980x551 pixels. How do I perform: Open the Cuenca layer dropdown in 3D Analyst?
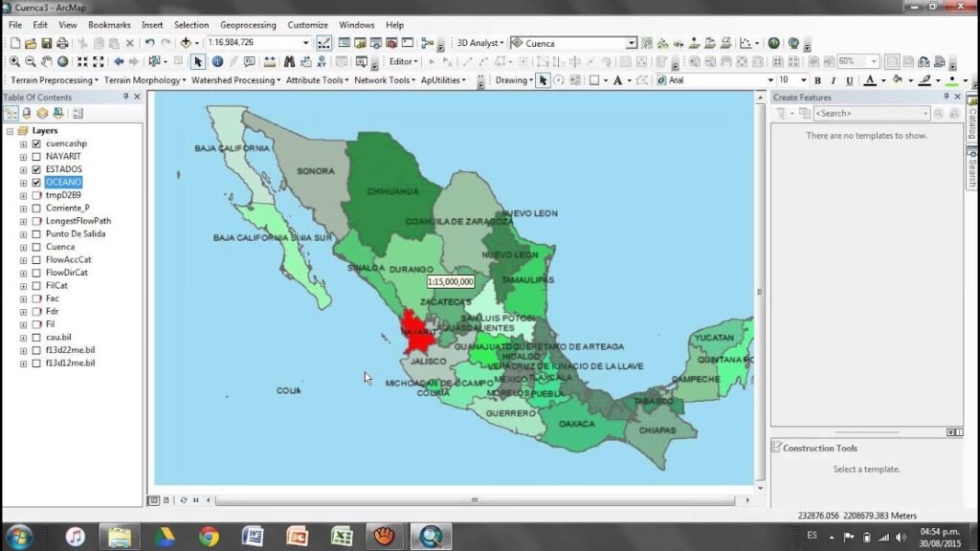[632, 43]
